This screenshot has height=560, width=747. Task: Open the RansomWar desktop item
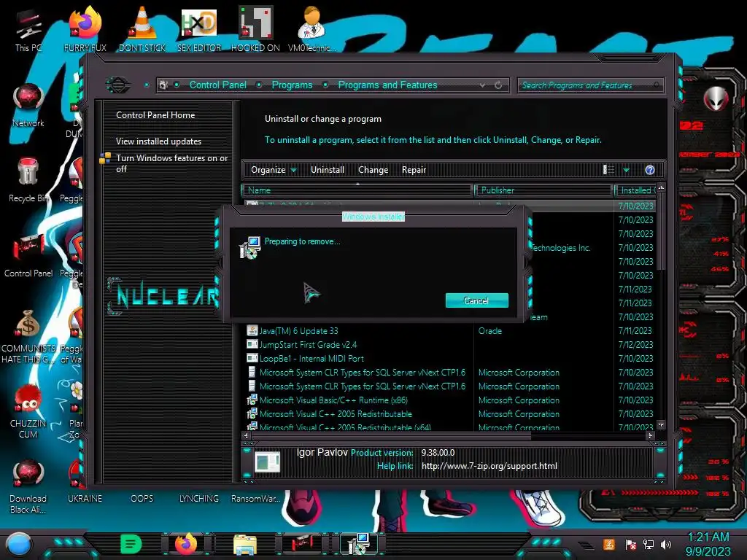255,498
